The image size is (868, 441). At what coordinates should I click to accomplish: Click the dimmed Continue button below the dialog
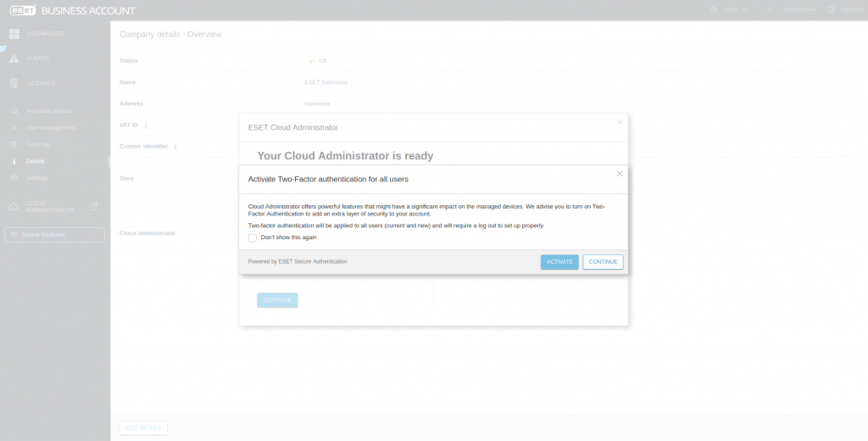click(x=277, y=300)
